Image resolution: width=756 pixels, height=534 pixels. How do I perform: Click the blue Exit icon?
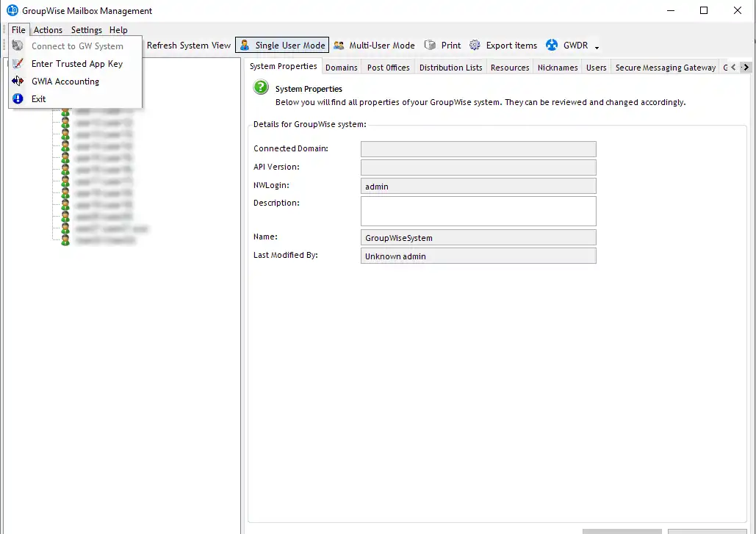click(x=18, y=99)
